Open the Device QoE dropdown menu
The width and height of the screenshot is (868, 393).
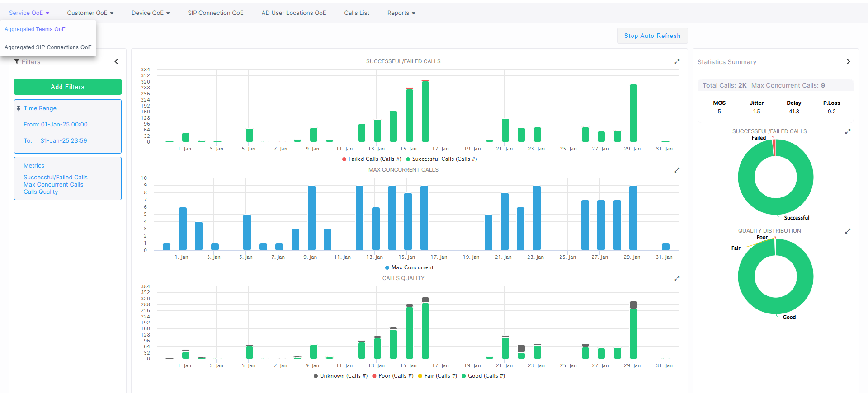pyautogui.click(x=151, y=13)
